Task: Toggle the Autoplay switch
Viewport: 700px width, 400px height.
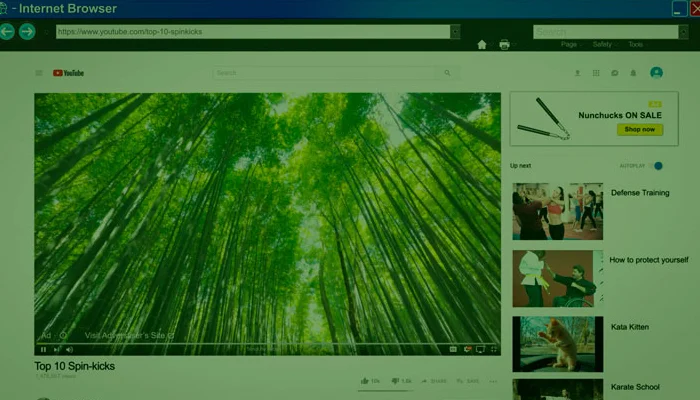Action: click(657, 166)
